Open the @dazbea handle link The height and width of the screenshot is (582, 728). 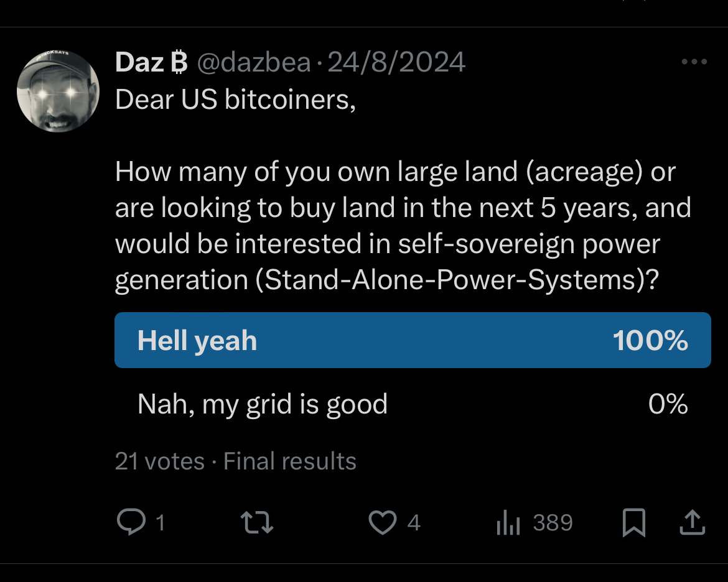[254, 62]
